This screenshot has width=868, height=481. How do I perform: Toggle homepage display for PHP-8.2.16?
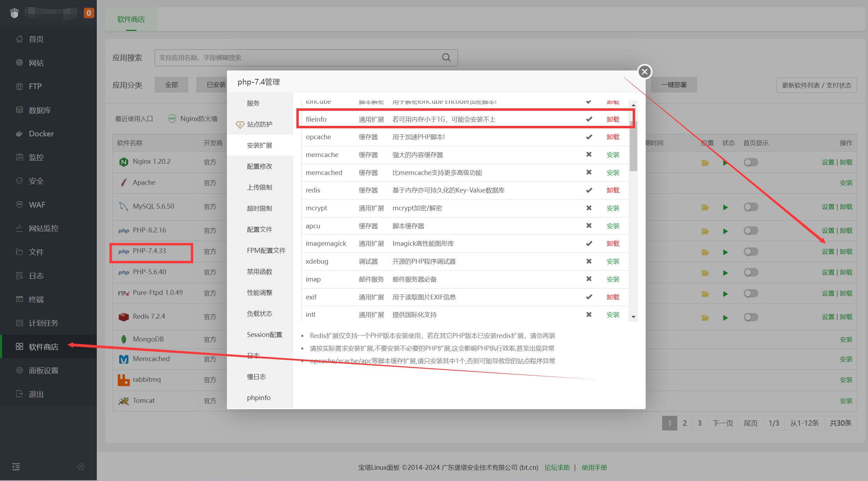click(751, 231)
